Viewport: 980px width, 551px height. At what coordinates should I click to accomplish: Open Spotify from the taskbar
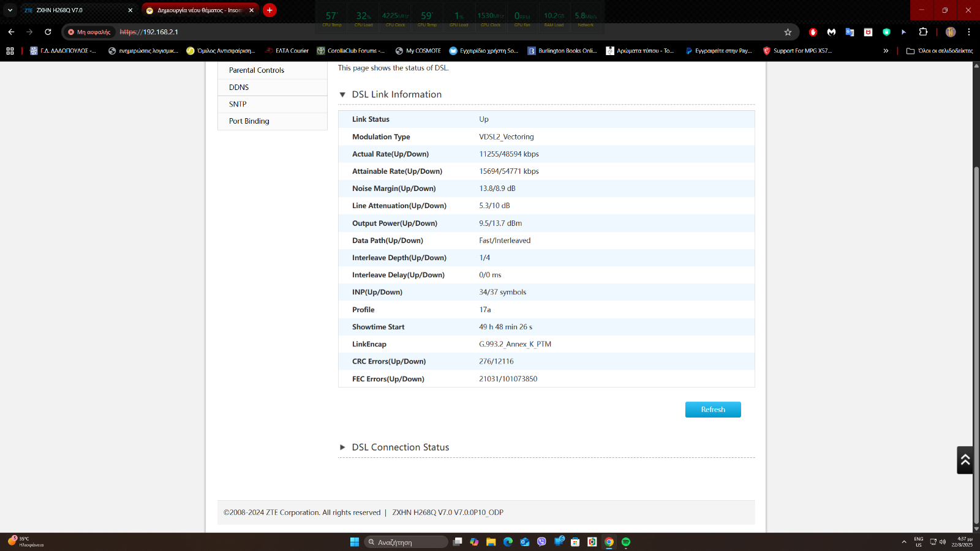[626, 542]
